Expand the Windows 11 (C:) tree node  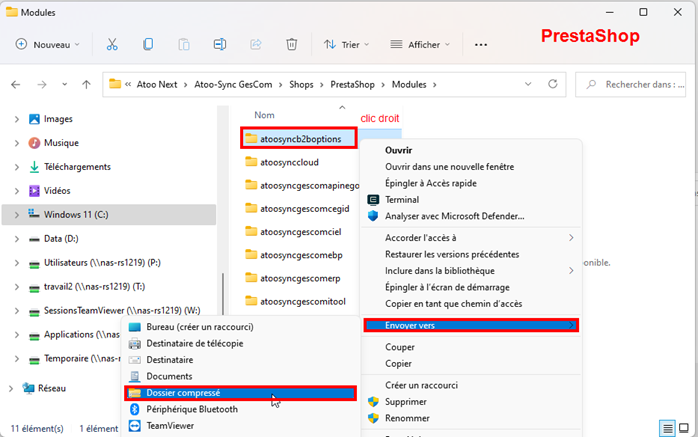(x=16, y=215)
